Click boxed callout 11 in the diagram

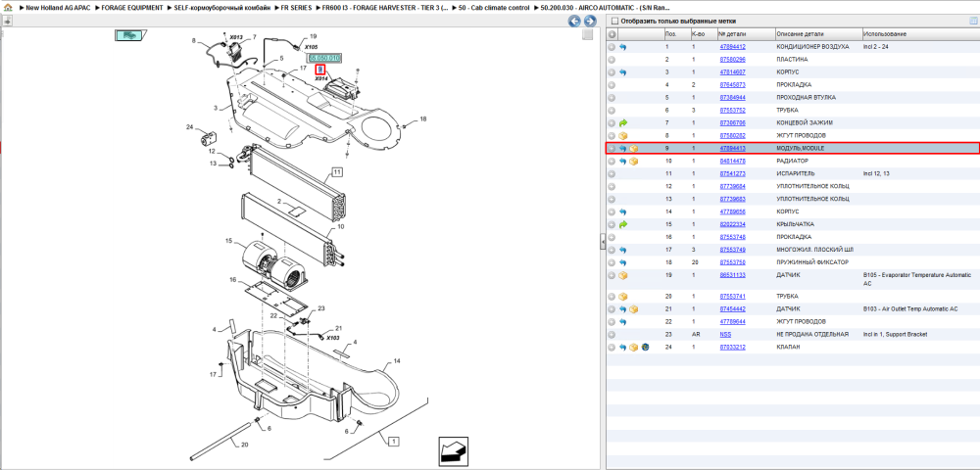click(x=336, y=171)
